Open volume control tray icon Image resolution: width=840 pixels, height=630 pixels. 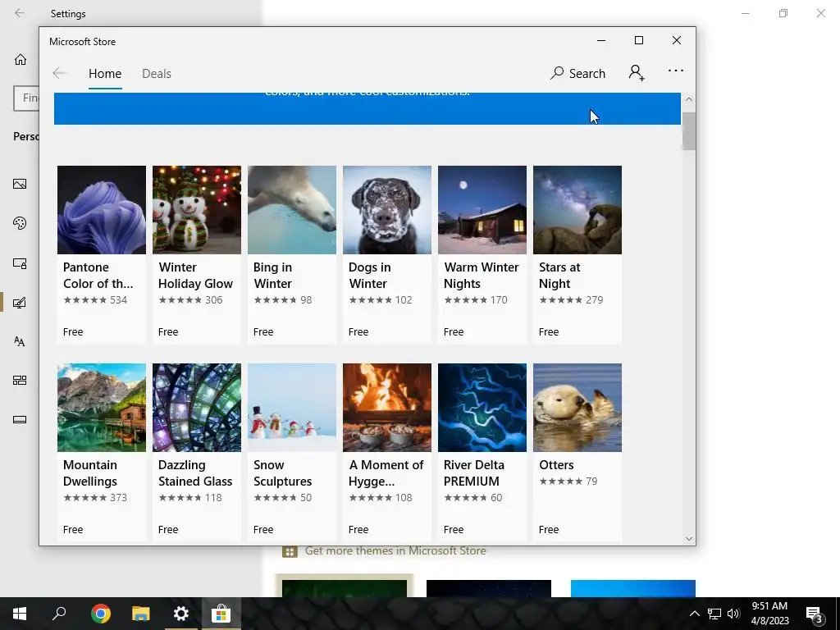pos(733,614)
